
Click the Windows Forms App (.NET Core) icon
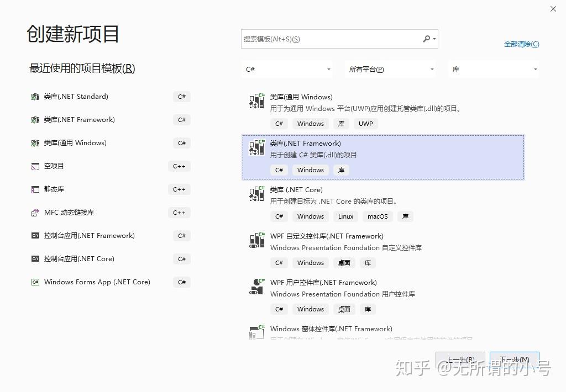tap(34, 282)
